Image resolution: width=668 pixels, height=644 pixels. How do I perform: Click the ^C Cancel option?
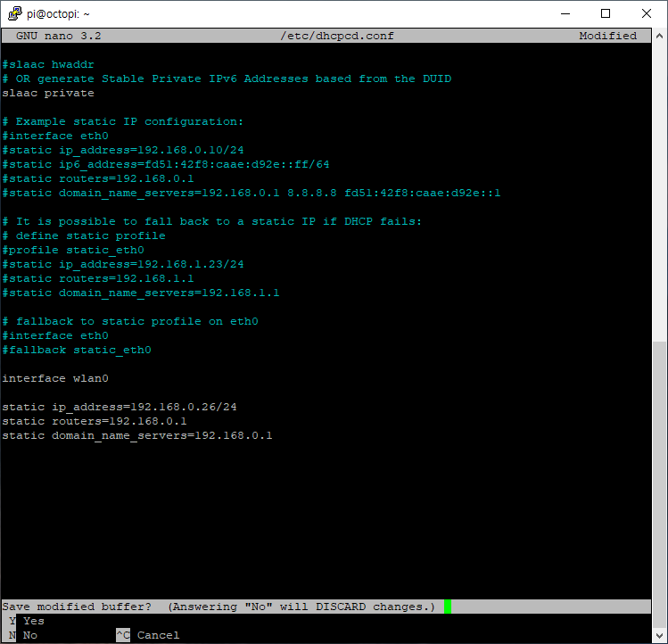148,635
